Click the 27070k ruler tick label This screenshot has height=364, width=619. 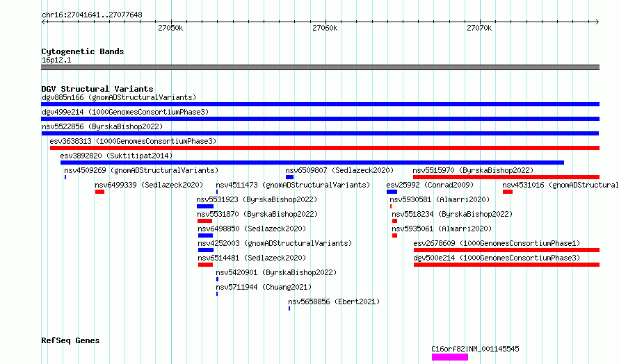coord(479,28)
